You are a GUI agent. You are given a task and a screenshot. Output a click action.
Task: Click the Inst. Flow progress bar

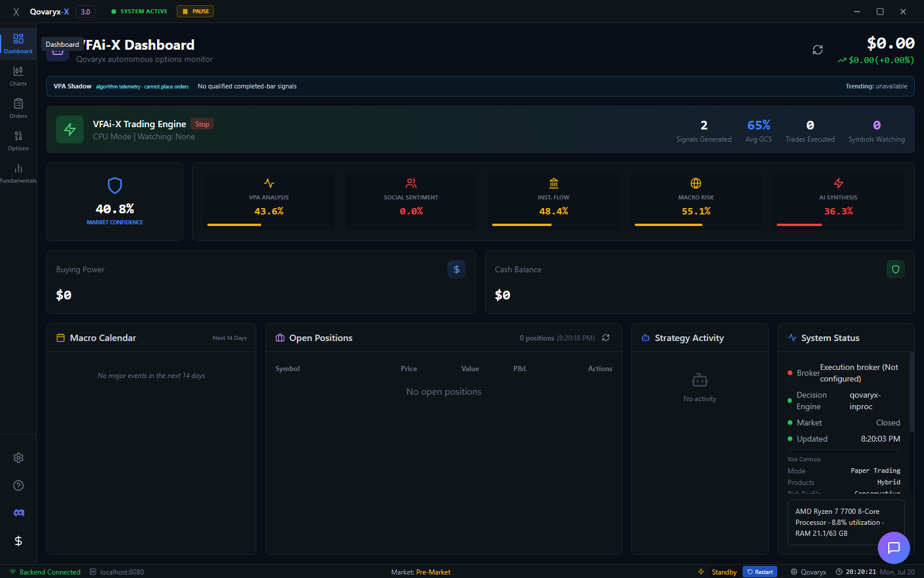553,225
